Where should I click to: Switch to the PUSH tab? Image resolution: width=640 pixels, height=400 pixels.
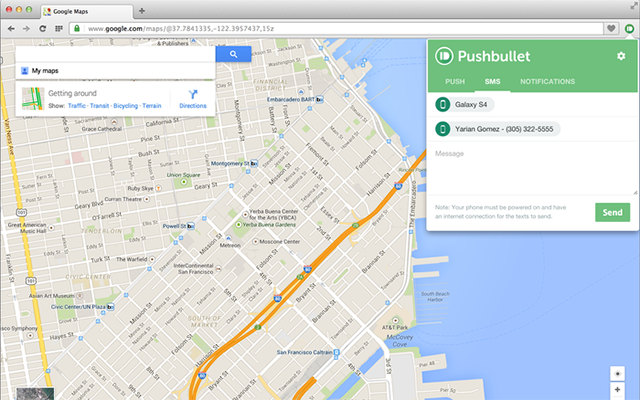tap(455, 81)
